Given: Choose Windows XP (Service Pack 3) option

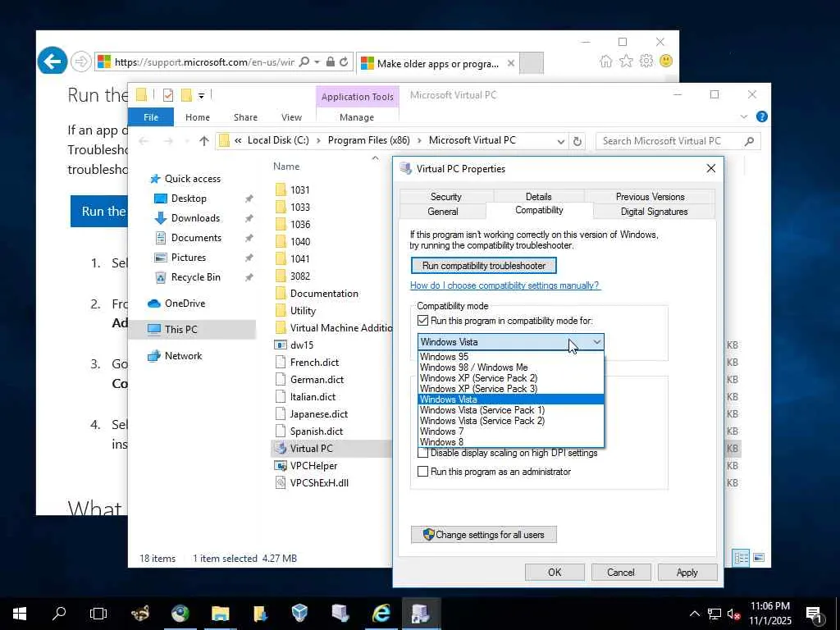Looking at the screenshot, I should click(510, 388).
